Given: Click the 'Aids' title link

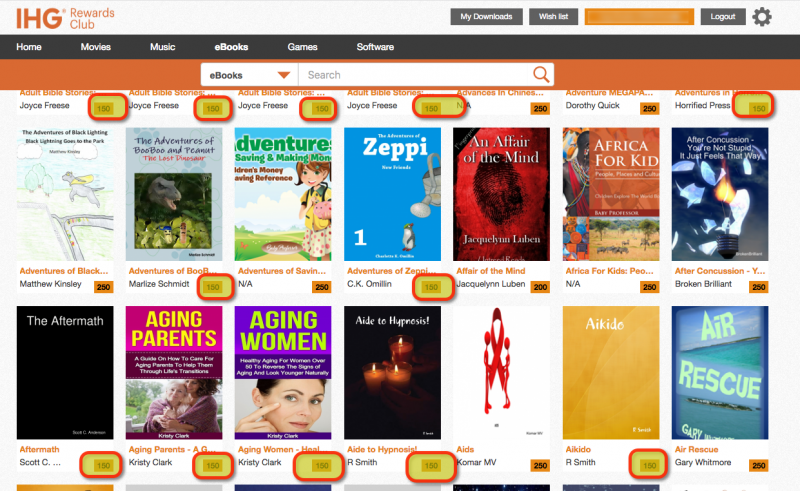Looking at the screenshot, I should (465, 450).
